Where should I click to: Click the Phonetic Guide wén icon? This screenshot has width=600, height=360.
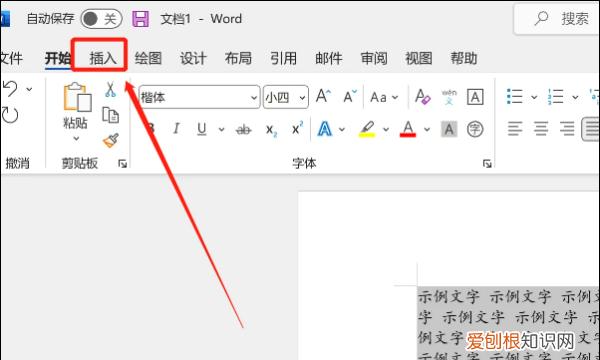[x=449, y=97]
